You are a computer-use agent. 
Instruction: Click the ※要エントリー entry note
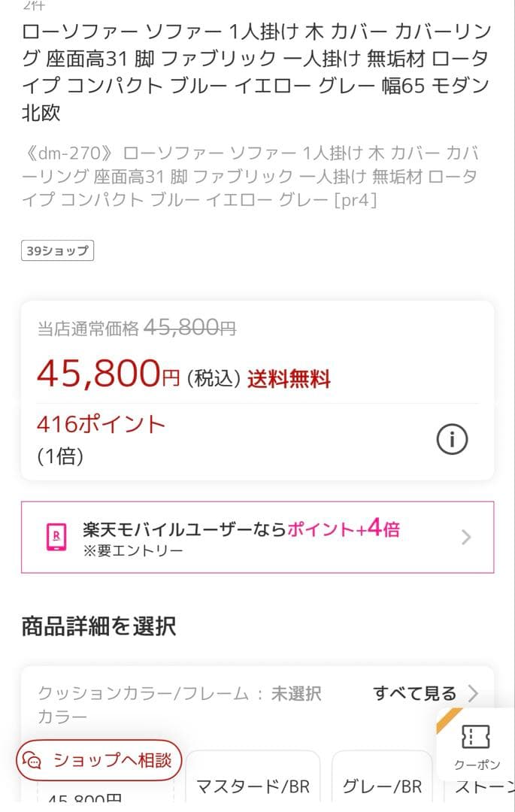click(120, 551)
